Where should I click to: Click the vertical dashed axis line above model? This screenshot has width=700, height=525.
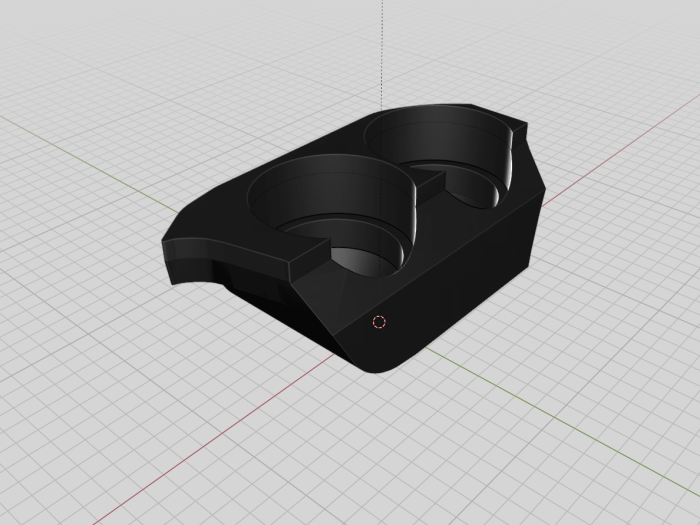point(382,50)
